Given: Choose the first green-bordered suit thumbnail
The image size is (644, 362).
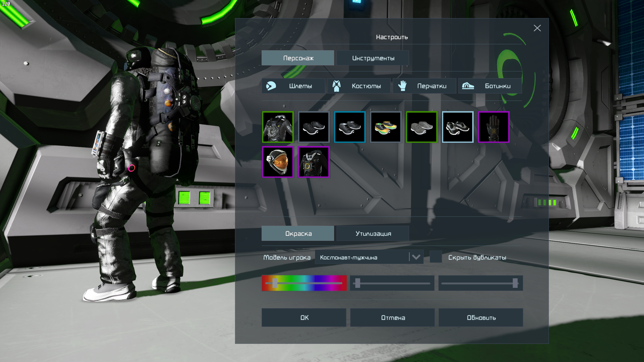Looking at the screenshot, I should (x=278, y=127).
